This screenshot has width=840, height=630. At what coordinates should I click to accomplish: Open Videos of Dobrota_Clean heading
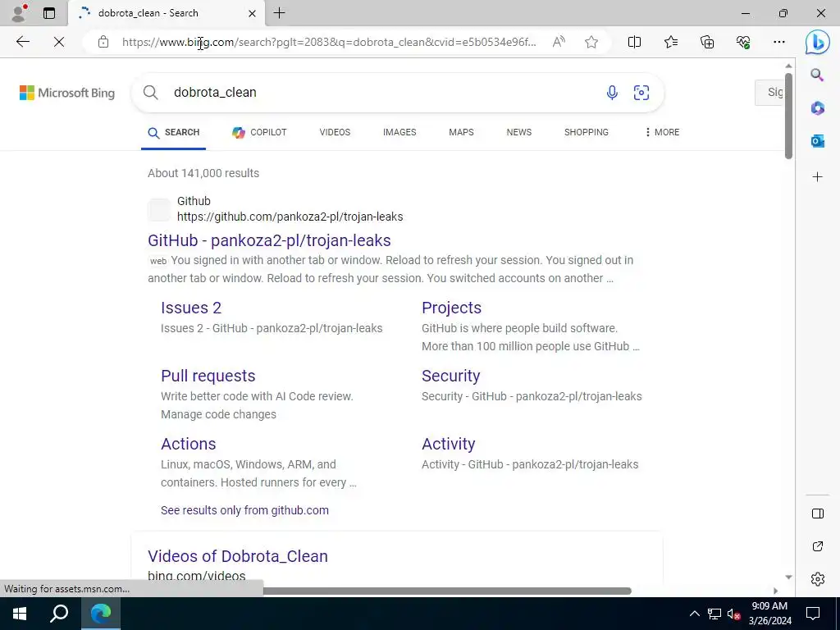[x=238, y=556]
